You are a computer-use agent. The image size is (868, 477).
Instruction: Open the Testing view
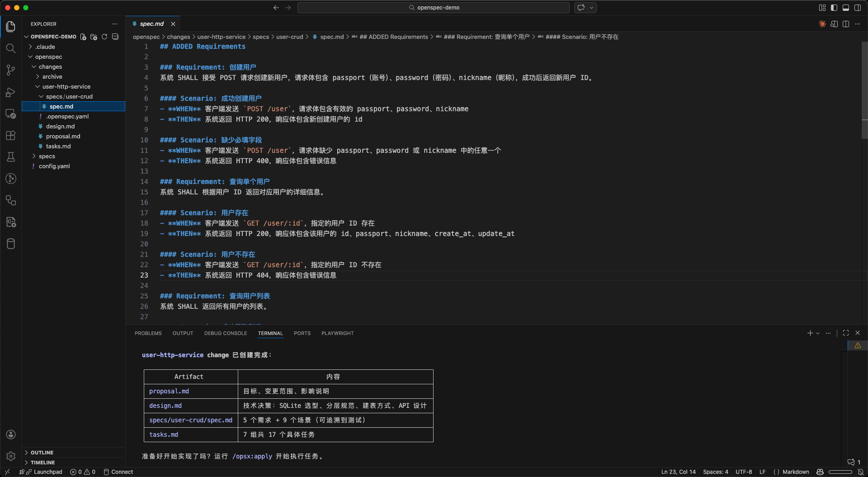click(11, 157)
